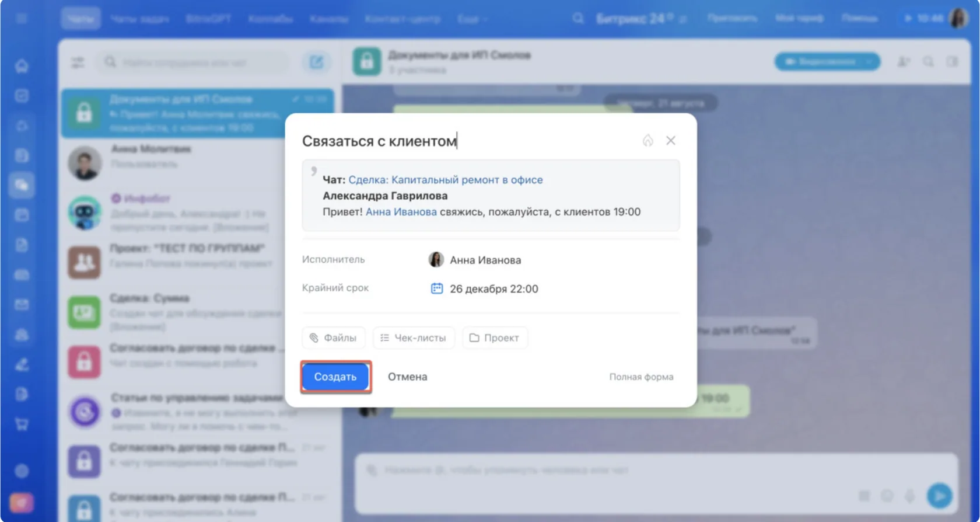Click the attach paperclip in message box
The height and width of the screenshot is (522, 980).
(x=372, y=470)
